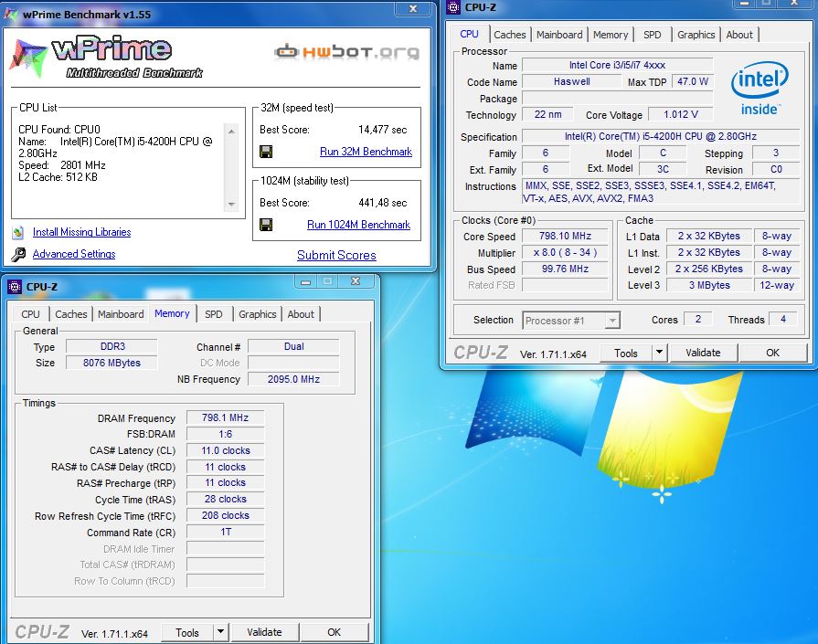Viewport: 818px width, 644px height.
Task: Switch to Memory tab in CPU window
Action: (611, 35)
